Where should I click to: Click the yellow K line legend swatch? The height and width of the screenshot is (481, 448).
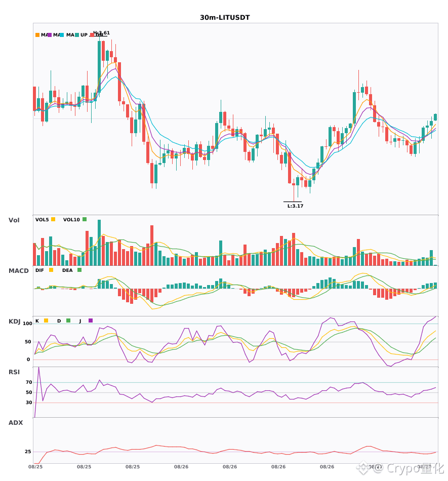click(46, 320)
